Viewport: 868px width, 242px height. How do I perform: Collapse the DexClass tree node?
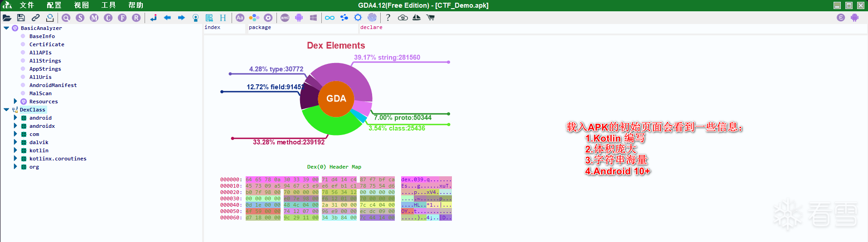[6, 110]
